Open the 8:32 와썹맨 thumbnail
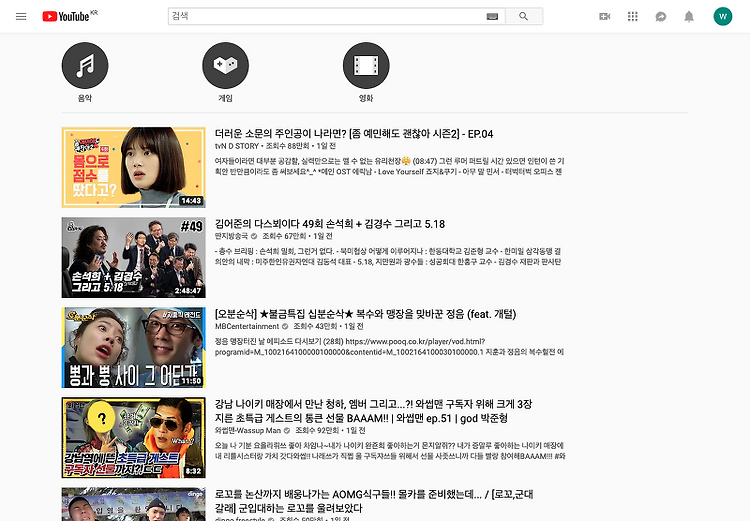 133,438
